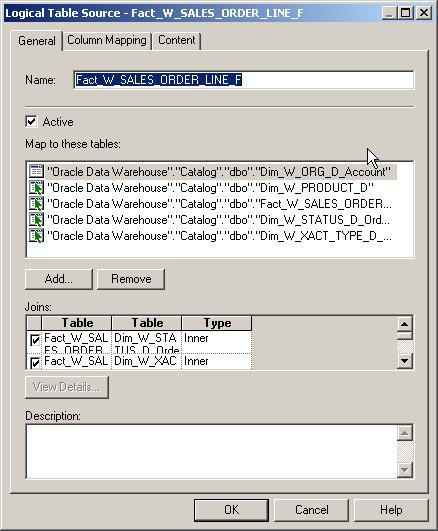
Task: Select the Dim_W_XACT_TYPE_D table entry
Action: (219, 236)
